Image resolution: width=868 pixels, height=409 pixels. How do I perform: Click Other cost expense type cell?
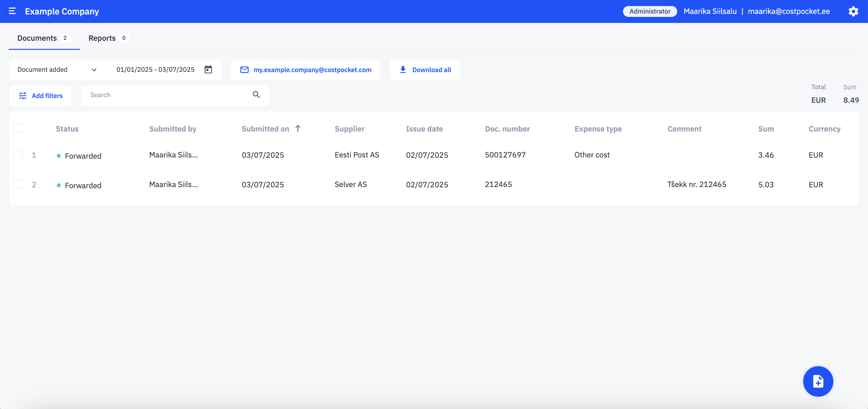coord(592,155)
